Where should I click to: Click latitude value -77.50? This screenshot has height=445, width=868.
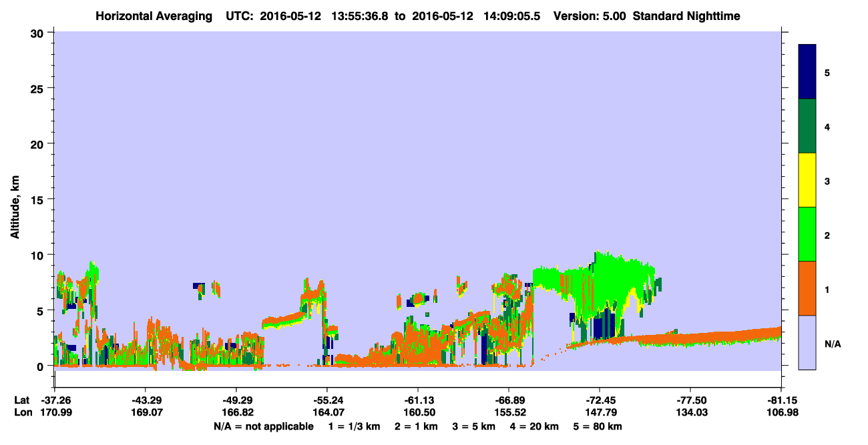690,400
